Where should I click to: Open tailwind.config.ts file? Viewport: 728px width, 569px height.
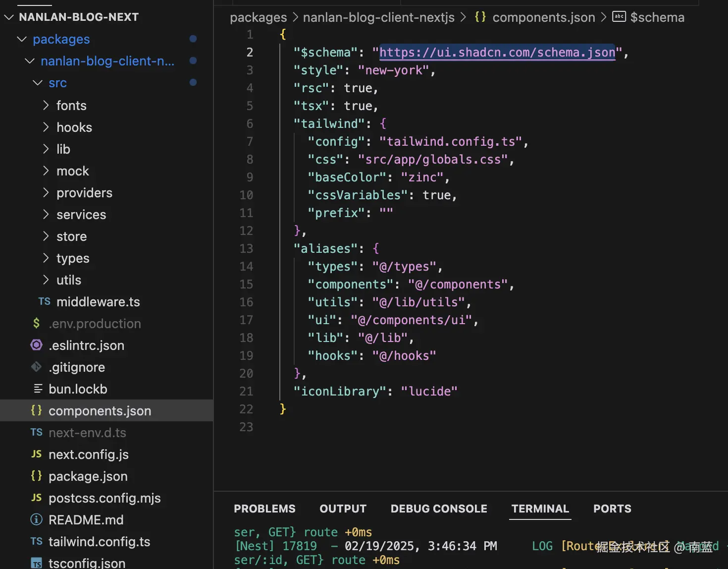click(x=99, y=541)
